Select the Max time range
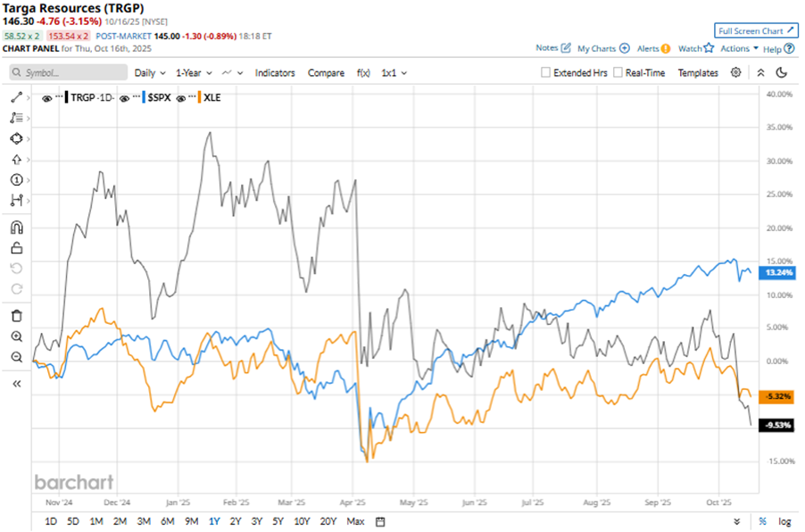 pos(355,521)
